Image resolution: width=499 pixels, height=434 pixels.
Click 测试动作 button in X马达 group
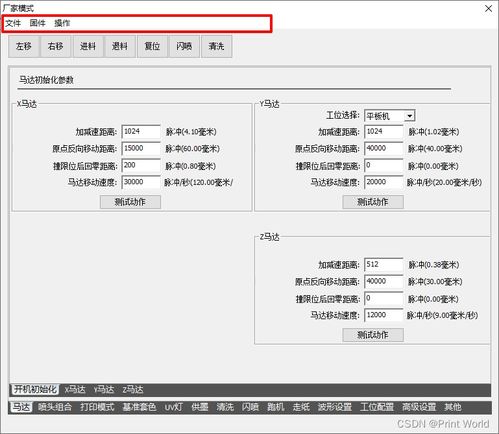click(130, 202)
